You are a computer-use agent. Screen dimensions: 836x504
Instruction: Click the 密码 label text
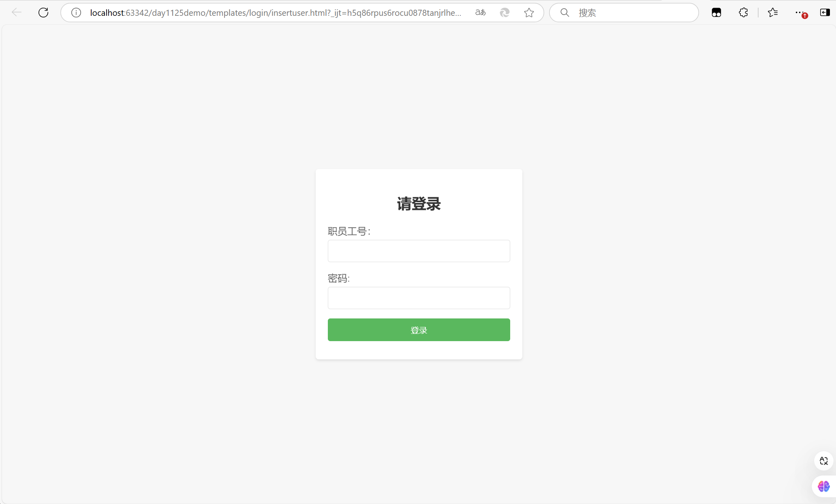[x=338, y=278]
